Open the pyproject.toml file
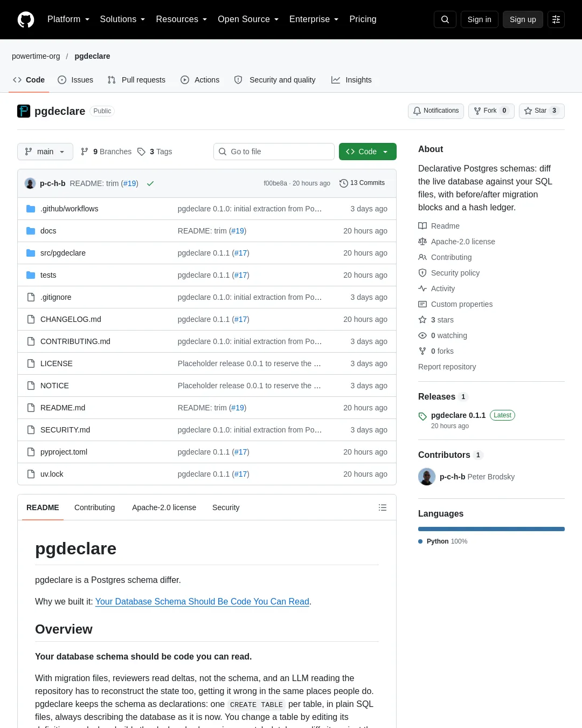This screenshot has width=582, height=728. (64, 452)
